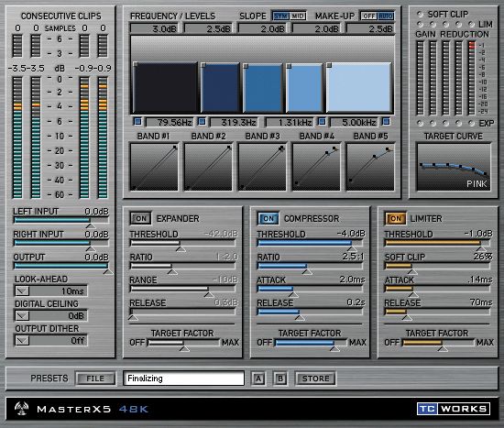Select the Band #5 pale blue block
The image size is (504, 428).
(359, 87)
